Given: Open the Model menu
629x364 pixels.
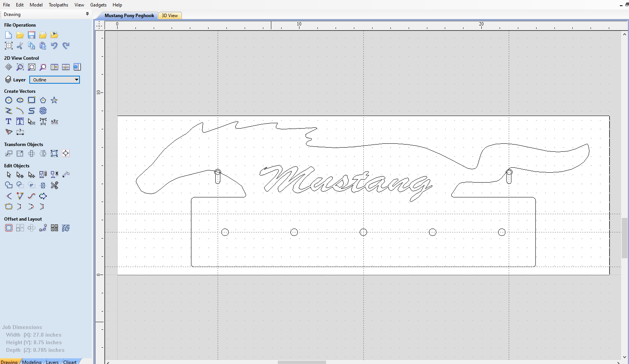Looking at the screenshot, I should tap(36, 5).
